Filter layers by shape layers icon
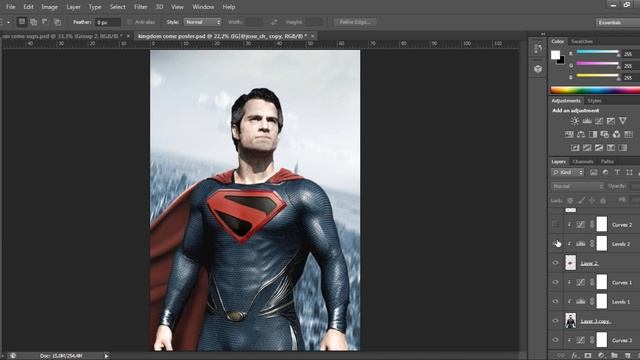Viewport: 640px width, 360px height. tap(629, 173)
